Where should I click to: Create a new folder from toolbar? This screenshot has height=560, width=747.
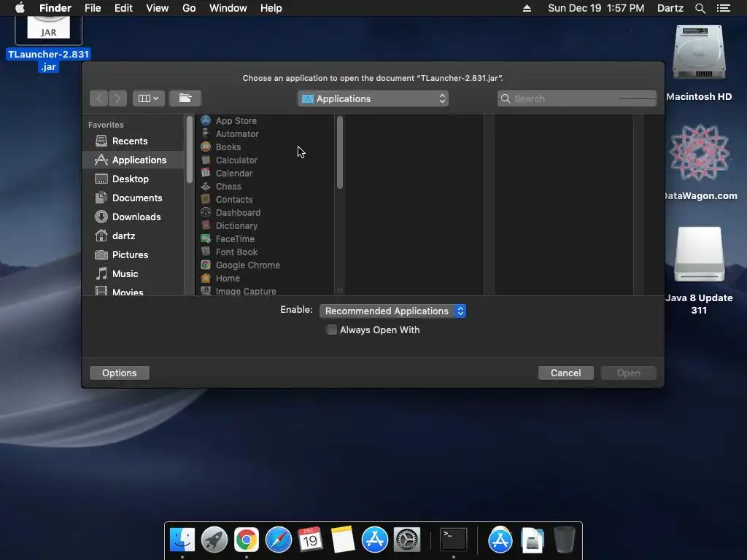(185, 98)
